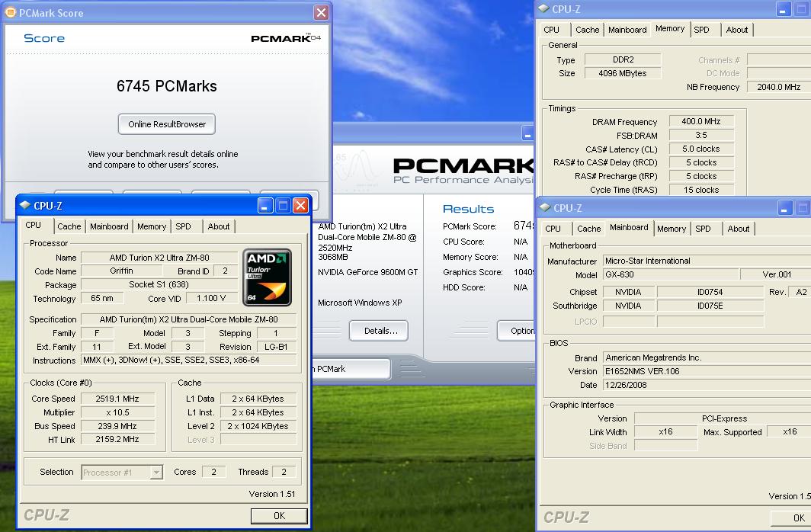Click the BIOS Date value 12/26/2008
Screen dimensions: 811x532
[x=707, y=385]
